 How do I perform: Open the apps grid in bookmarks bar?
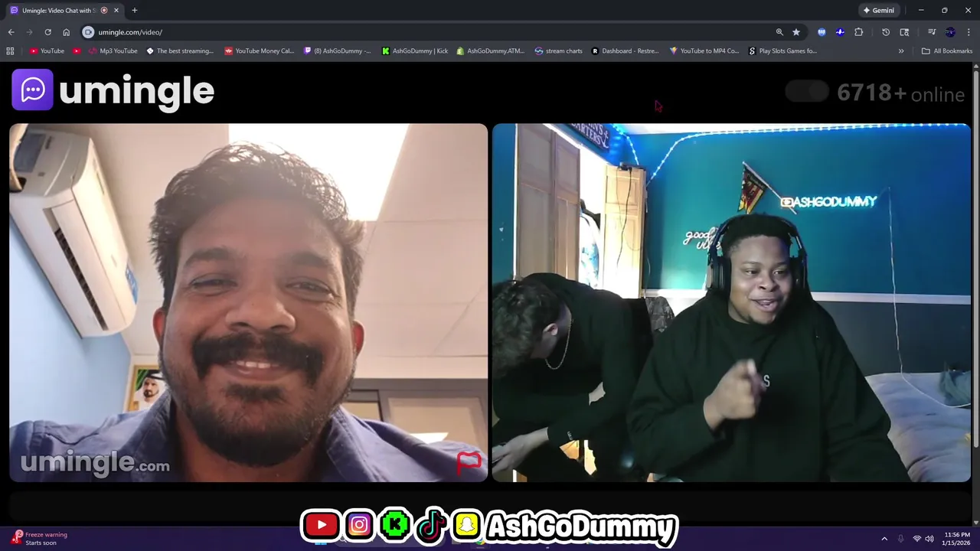click(x=10, y=51)
